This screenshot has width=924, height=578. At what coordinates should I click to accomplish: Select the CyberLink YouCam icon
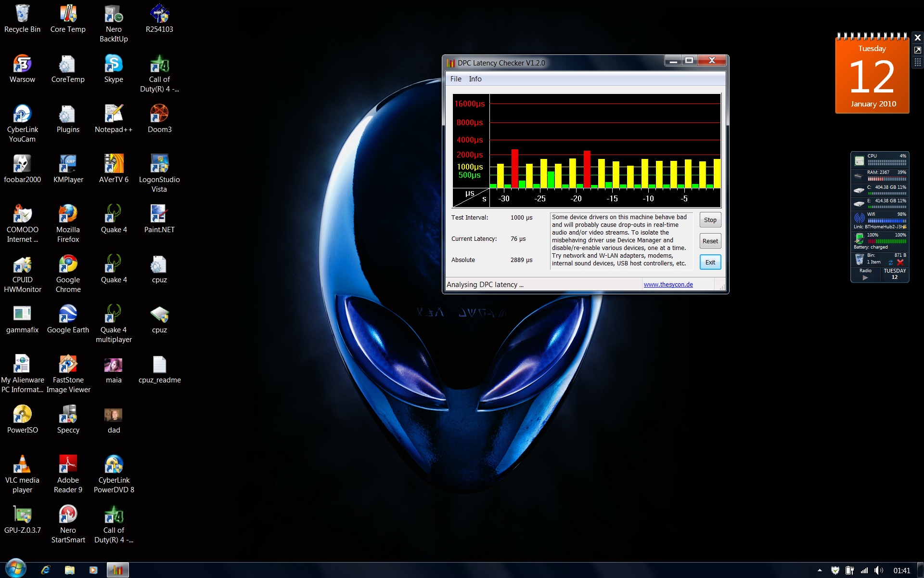22,124
